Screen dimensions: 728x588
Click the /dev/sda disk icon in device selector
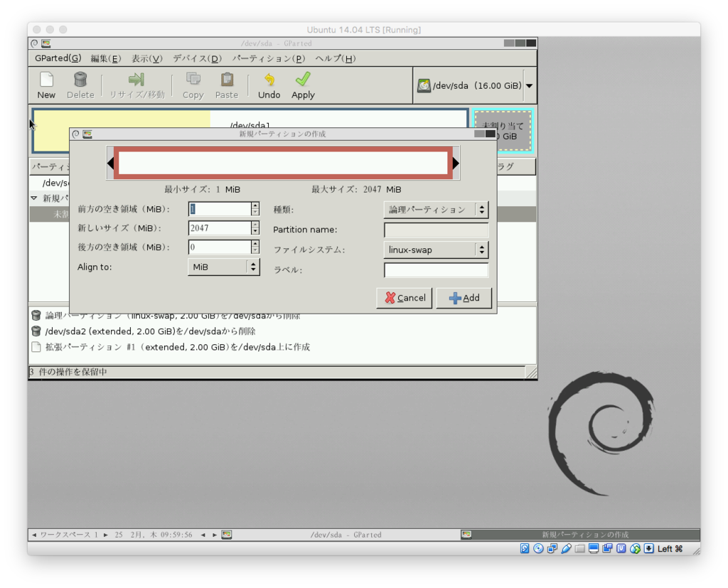tap(424, 85)
